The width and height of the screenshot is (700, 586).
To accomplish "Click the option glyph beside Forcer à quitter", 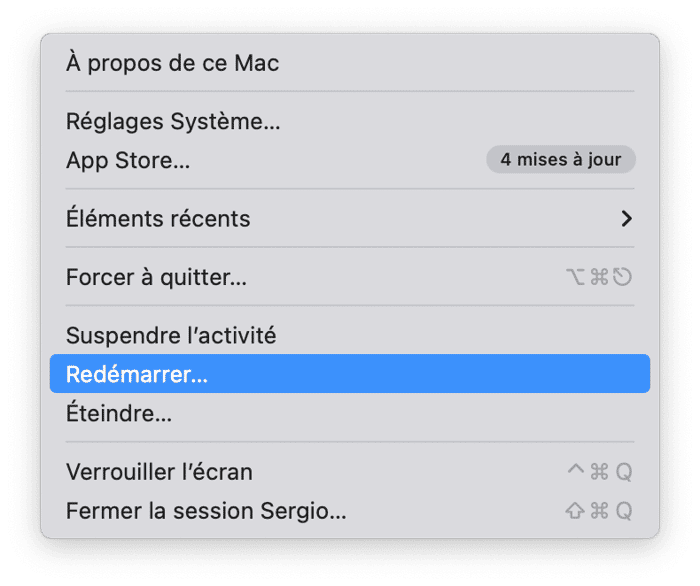I will point(575,277).
